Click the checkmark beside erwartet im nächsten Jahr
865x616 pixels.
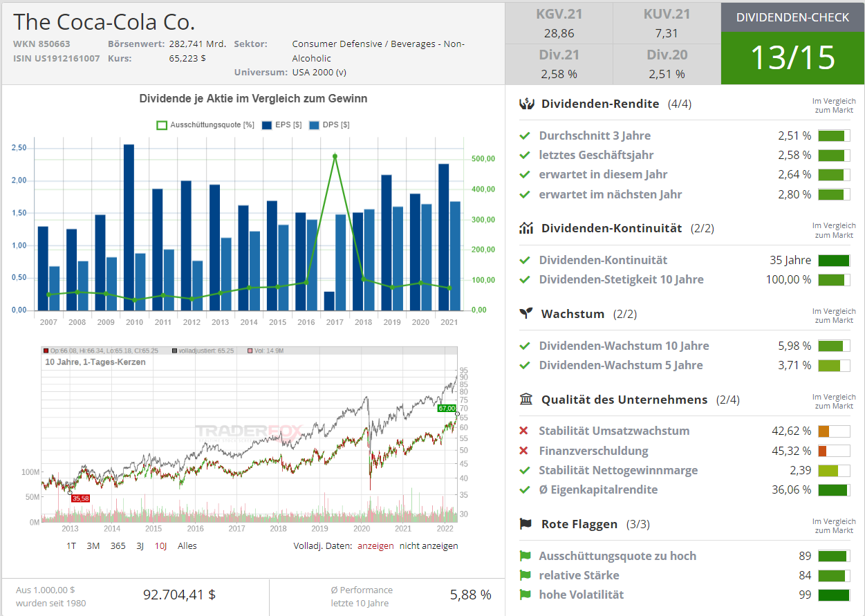coord(525,194)
